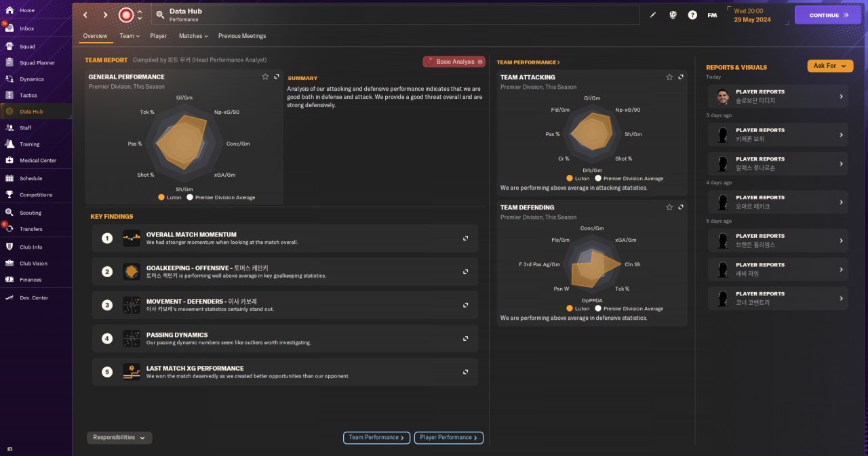Open Player Reports for 코너 코벤트리
Image resolution: width=868 pixels, height=456 pixels.
point(778,298)
